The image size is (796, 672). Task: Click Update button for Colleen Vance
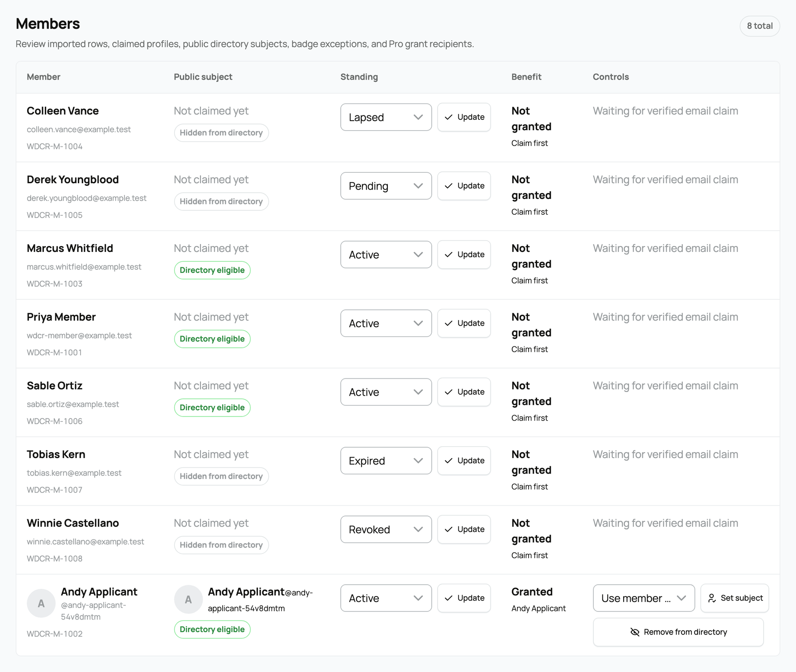(x=464, y=117)
